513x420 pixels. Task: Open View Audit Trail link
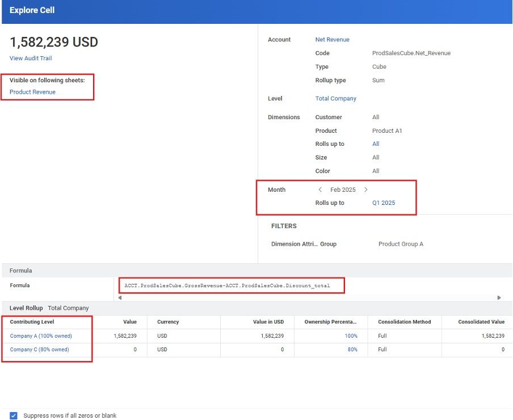31,58
